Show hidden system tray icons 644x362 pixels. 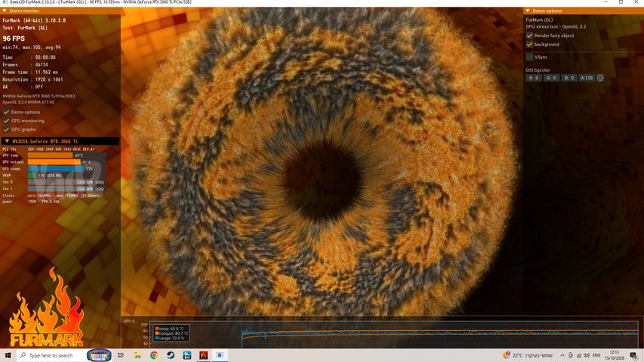562,355
